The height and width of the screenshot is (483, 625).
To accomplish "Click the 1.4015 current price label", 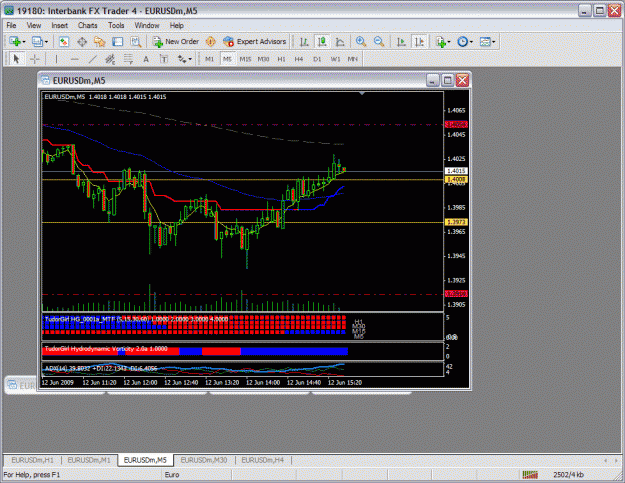I will click(x=456, y=171).
